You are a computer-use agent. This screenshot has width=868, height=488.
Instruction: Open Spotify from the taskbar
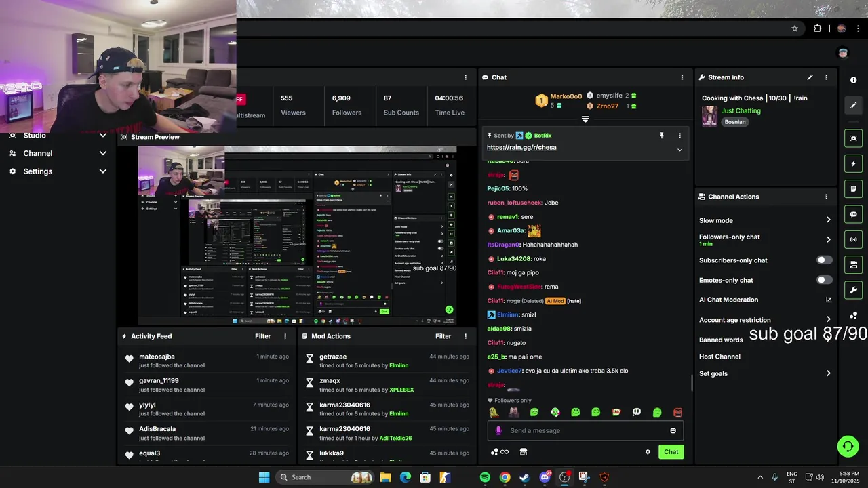coord(485,477)
